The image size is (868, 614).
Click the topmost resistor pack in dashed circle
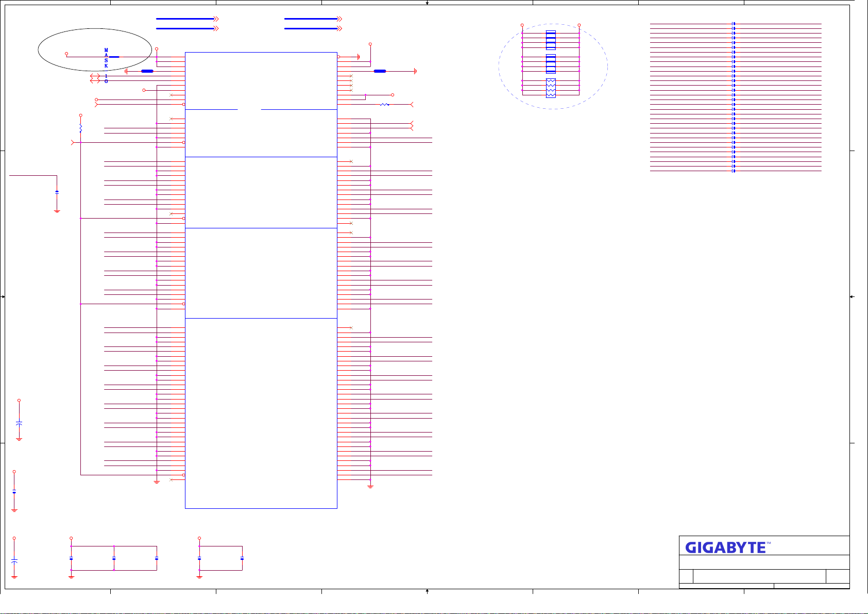(x=551, y=40)
